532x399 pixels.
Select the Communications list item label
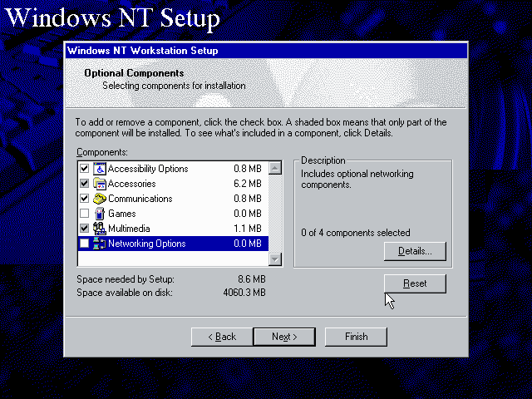140,199
